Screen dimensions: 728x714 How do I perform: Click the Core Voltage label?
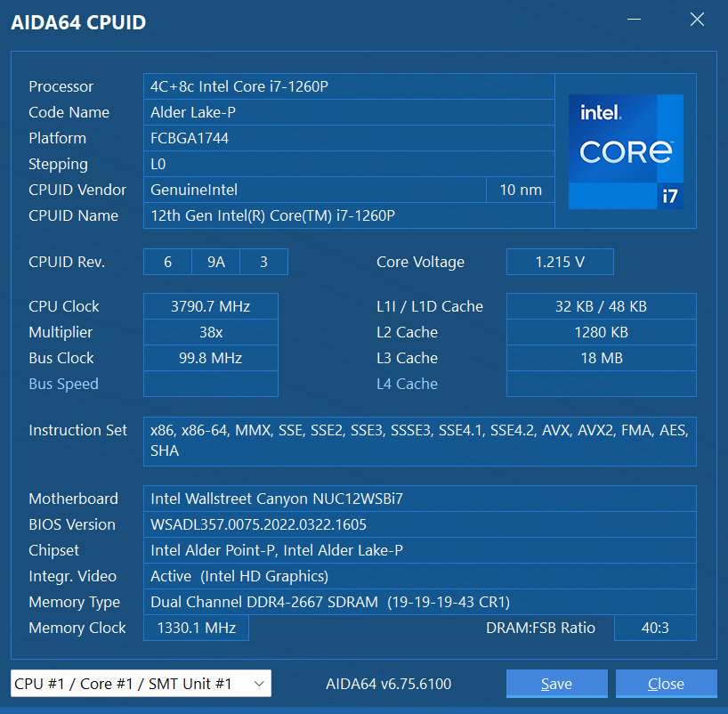point(420,262)
